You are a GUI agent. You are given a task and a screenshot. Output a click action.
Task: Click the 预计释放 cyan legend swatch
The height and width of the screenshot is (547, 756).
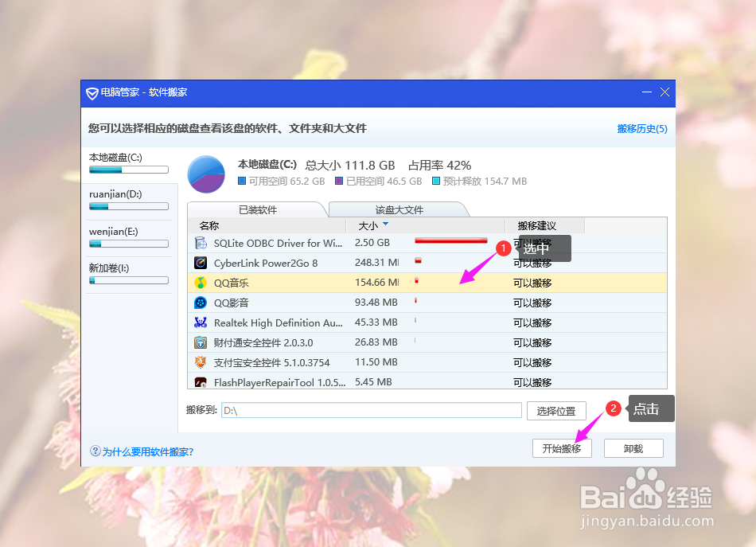point(436,181)
